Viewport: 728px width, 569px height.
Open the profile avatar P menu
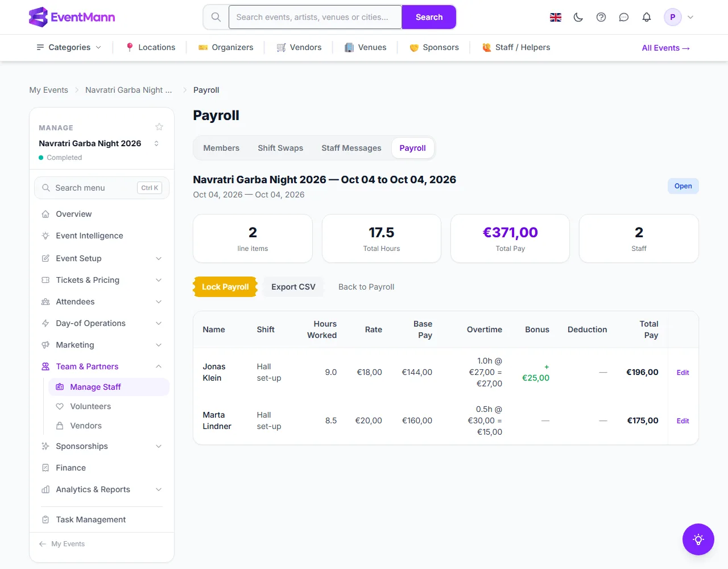(673, 17)
